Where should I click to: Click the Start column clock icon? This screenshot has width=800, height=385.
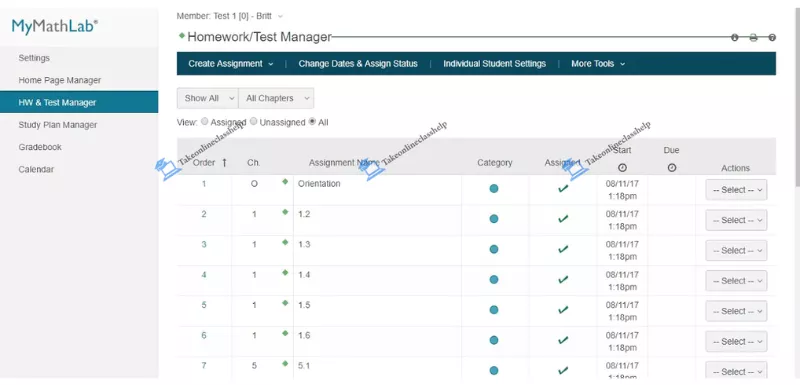(622, 167)
